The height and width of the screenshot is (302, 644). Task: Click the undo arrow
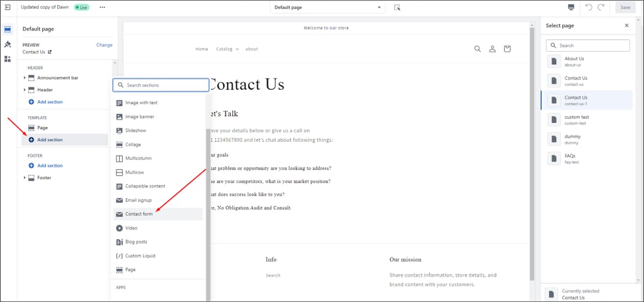click(x=589, y=7)
